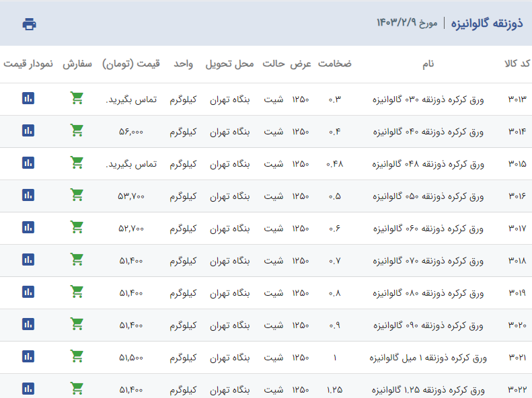Open the price chart for product 3020
The width and height of the screenshot is (532, 398).
(x=28, y=324)
